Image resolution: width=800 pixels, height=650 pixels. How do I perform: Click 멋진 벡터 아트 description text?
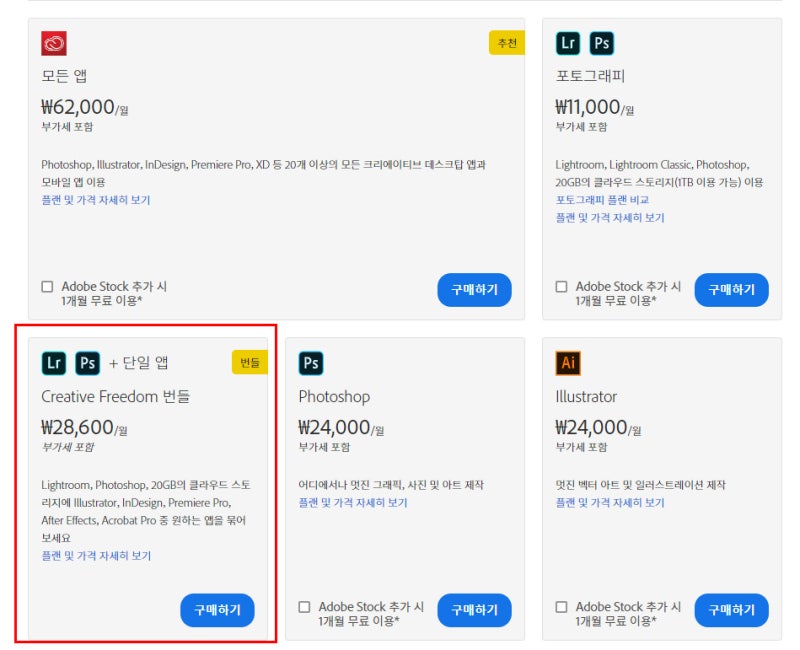(x=640, y=485)
